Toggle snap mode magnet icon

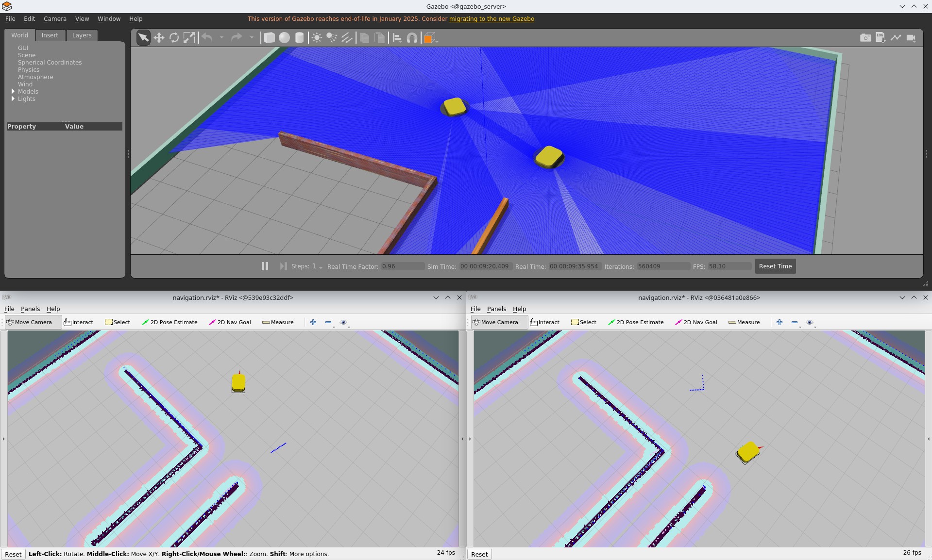click(412, 38)
